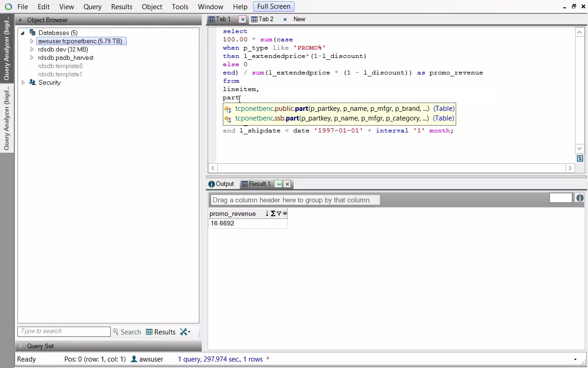
Task: Collapse the Object Browser panel header arrow
Action: point(20,20)
